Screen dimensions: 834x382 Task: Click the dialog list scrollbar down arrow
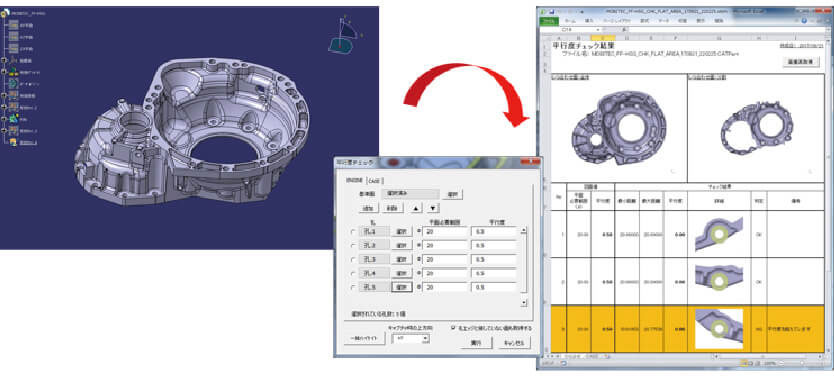(524, 303)
